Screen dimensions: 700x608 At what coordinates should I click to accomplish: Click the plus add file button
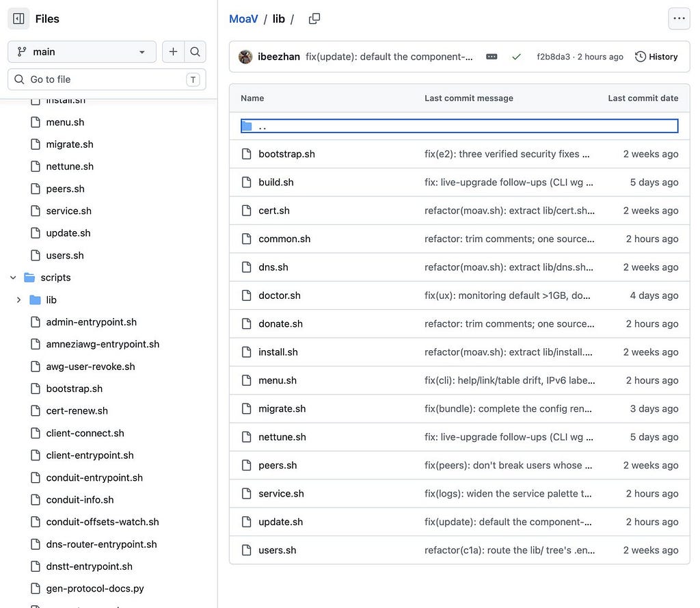(x=173, y=52)
